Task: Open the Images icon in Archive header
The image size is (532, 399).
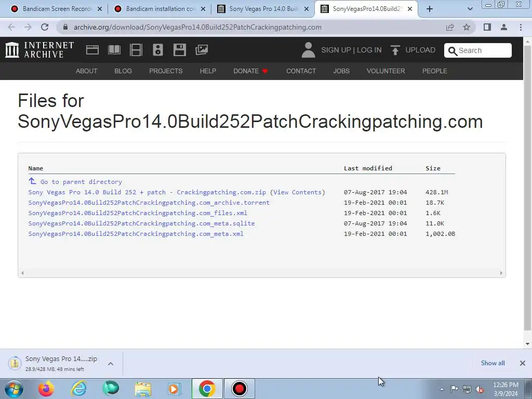Action: (202, 50)
